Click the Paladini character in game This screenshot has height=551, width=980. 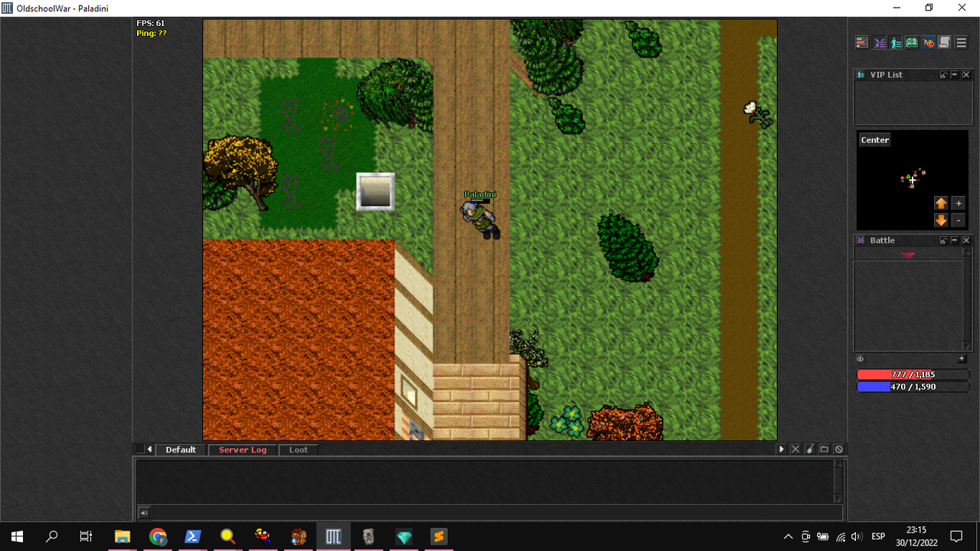point(481,220)
